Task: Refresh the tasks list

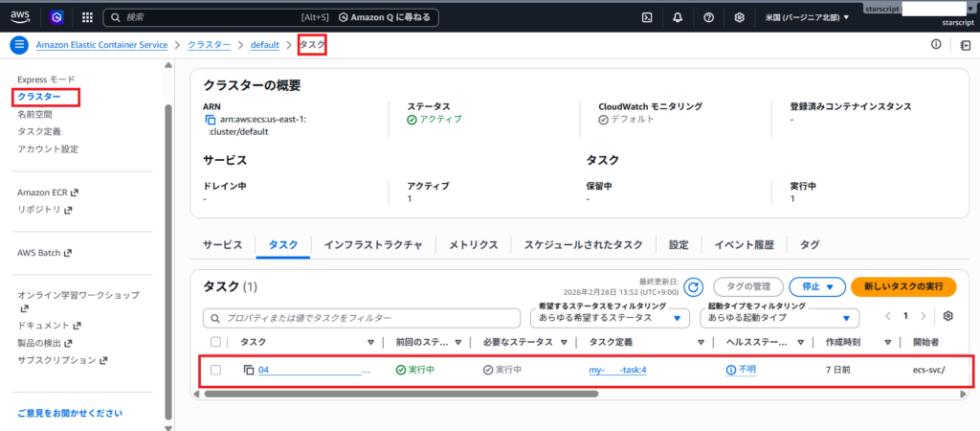Action: click(x=693, y=286)
